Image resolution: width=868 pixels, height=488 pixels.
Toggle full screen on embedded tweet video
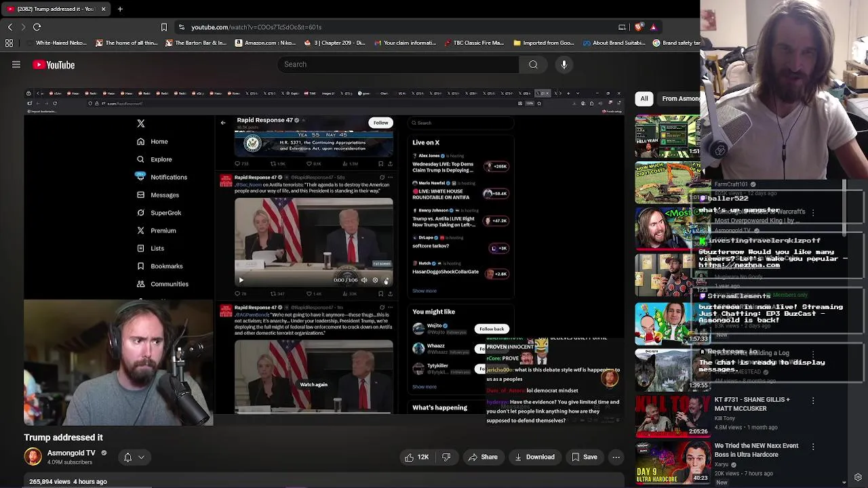[x=386, y=280]
